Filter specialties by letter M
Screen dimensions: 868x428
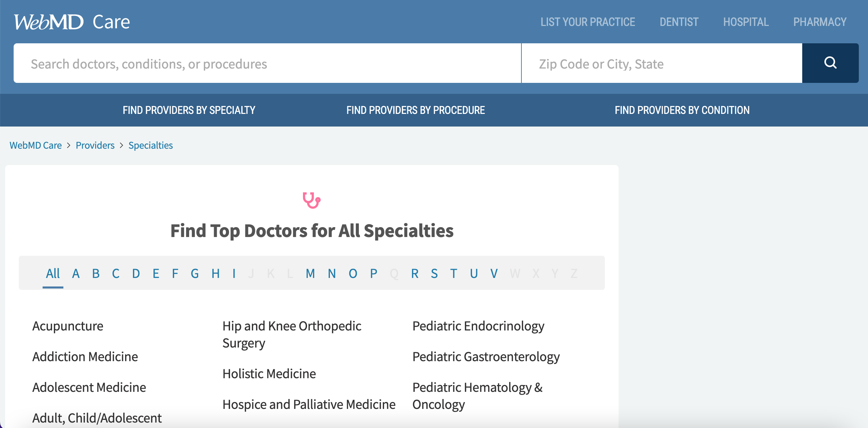[x=310, y=274]
